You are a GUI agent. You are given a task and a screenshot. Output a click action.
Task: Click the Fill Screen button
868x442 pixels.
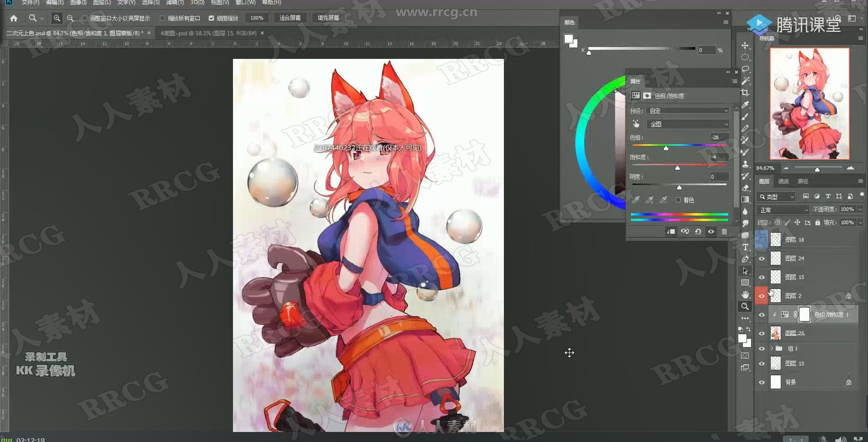(328, 18)
